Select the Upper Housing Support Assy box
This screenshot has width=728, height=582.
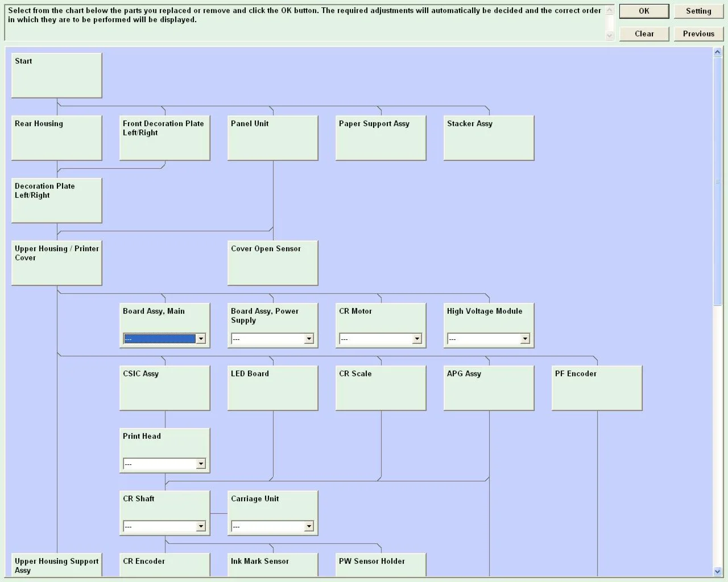point(57,565)
